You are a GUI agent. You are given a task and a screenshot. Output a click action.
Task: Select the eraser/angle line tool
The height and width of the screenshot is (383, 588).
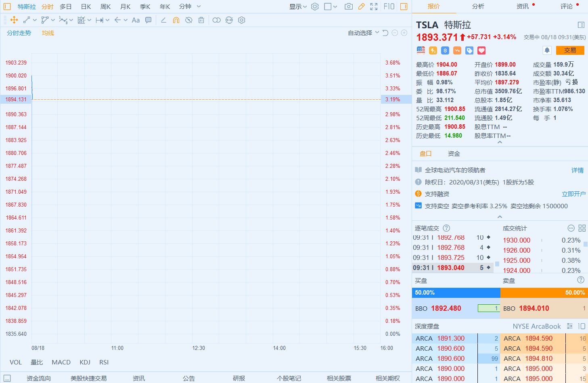point(163,20)
